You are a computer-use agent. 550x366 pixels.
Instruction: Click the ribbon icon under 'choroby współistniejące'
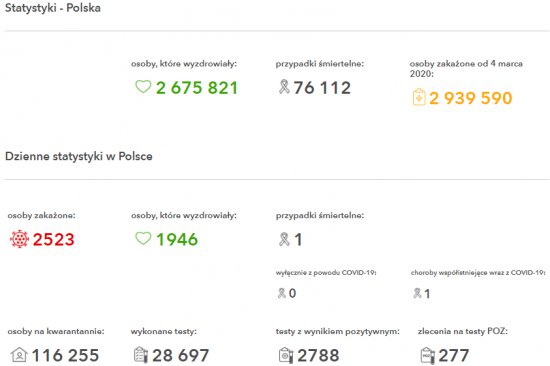(417, 293)
